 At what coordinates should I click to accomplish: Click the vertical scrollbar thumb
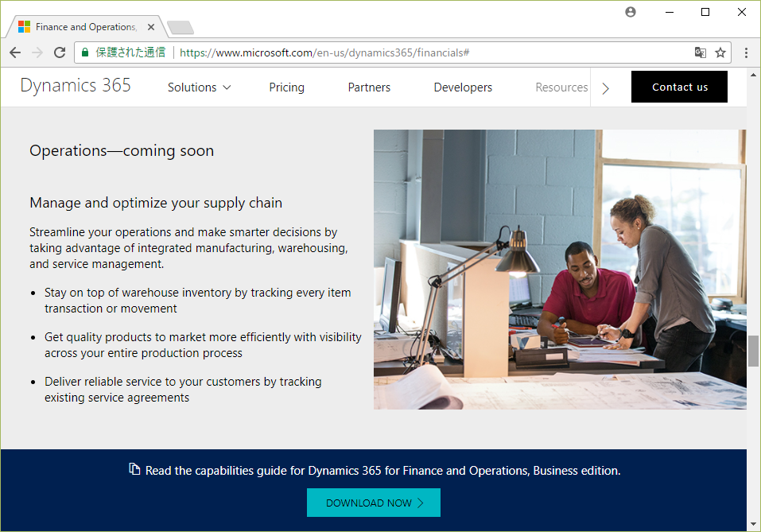point(753,351)
